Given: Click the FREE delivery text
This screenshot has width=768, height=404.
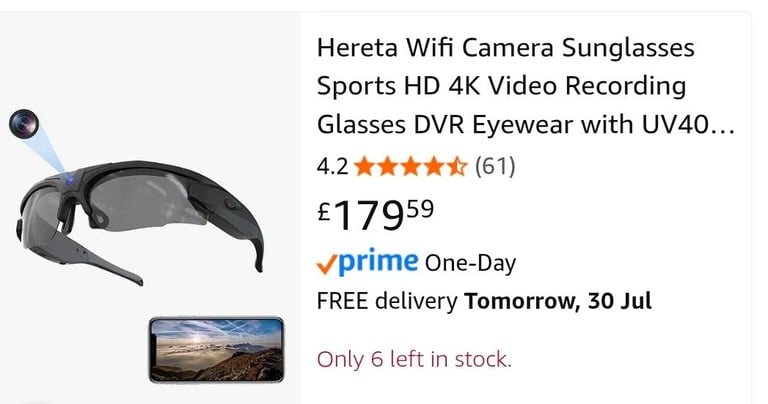Looking at the screenshot, I should click(x=387, y=301).
